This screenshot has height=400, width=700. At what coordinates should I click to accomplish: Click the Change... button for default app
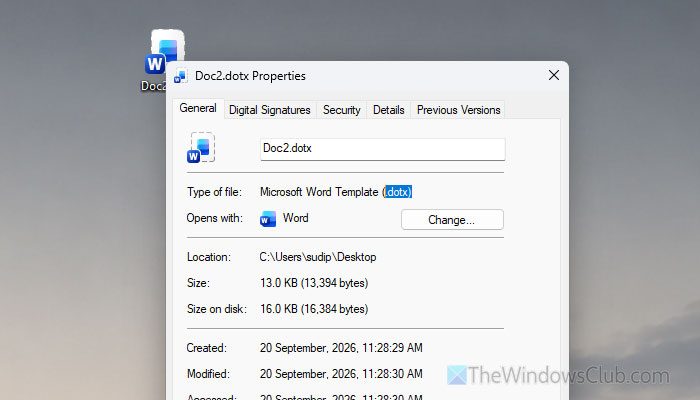click(452, 220)
